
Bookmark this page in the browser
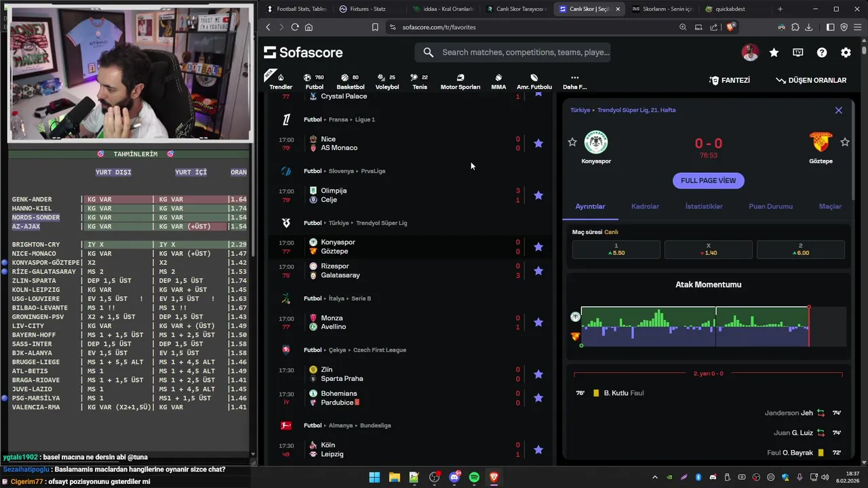375,27
